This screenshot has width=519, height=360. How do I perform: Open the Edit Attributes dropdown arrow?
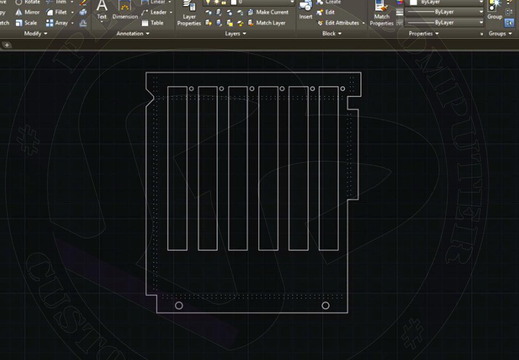click(363, 23)
